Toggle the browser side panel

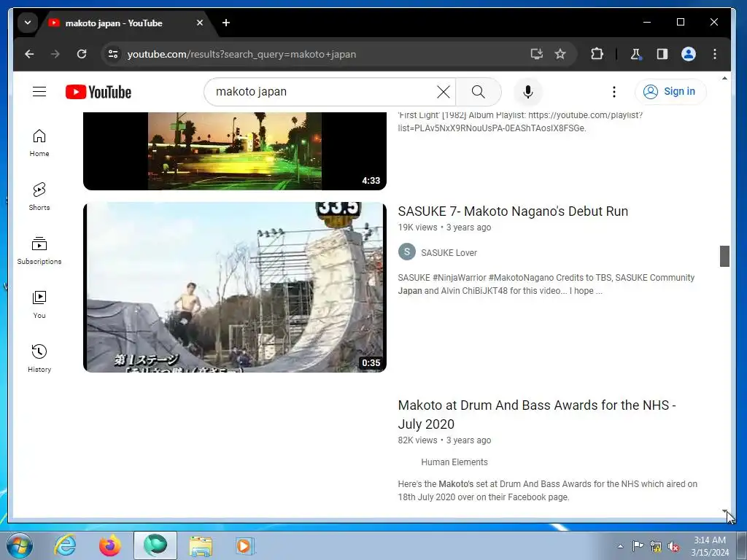(x=662, y=54)
